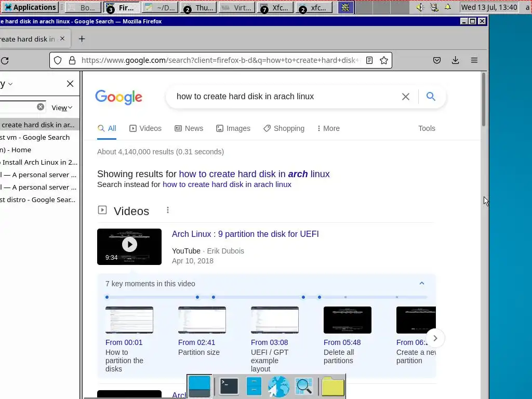532x399 pixels.
Task: Collapse the key moments panel chevron
Action: (x=422, y=283)
